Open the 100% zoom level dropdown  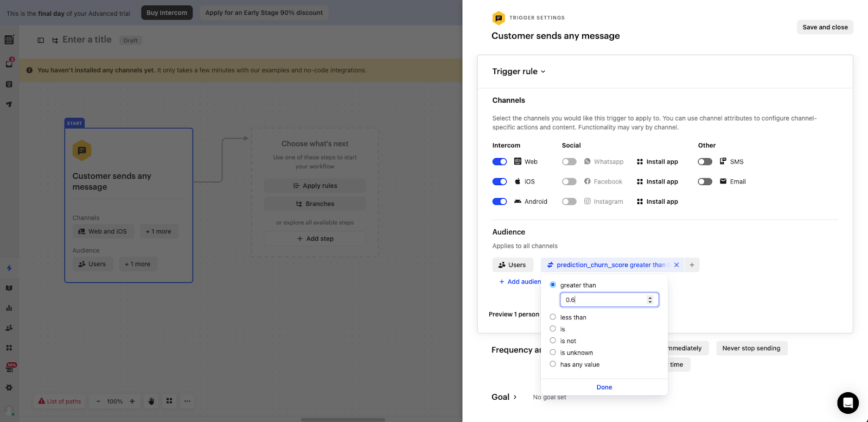point(114,401)
